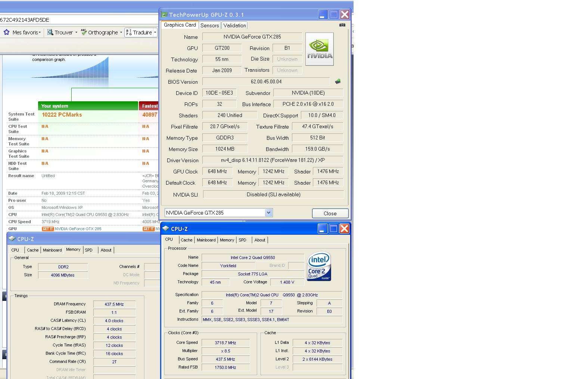This screenshot has height=379, width=588.
Task: Click the NVIDIA GeForce GTX 285 link
Action: pos(78,229)
